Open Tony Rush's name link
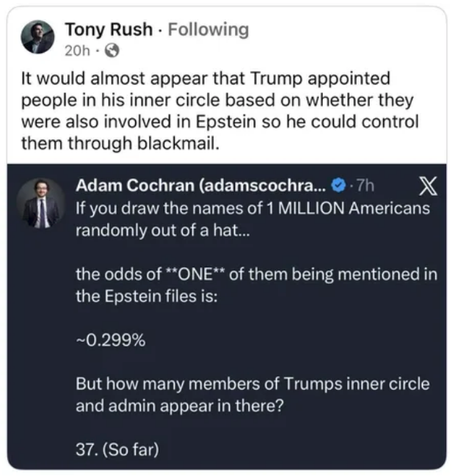Viewport: 458px width, 476px height. point(109,29)
